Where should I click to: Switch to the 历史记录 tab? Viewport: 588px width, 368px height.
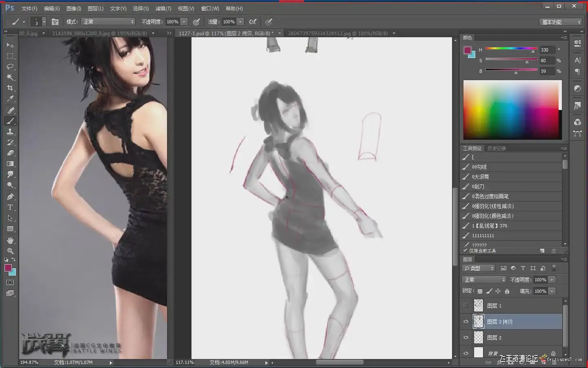[x=497, y=148]
